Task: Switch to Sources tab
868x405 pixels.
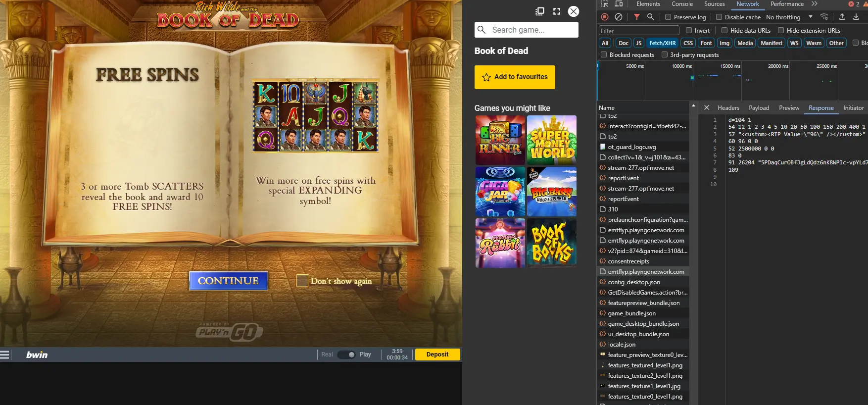Action: coord(715,4)
